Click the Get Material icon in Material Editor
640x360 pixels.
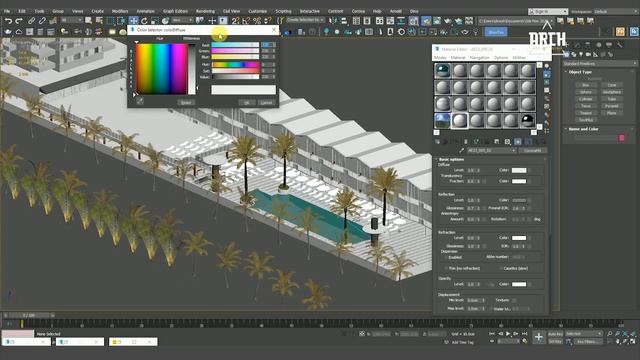438,142
